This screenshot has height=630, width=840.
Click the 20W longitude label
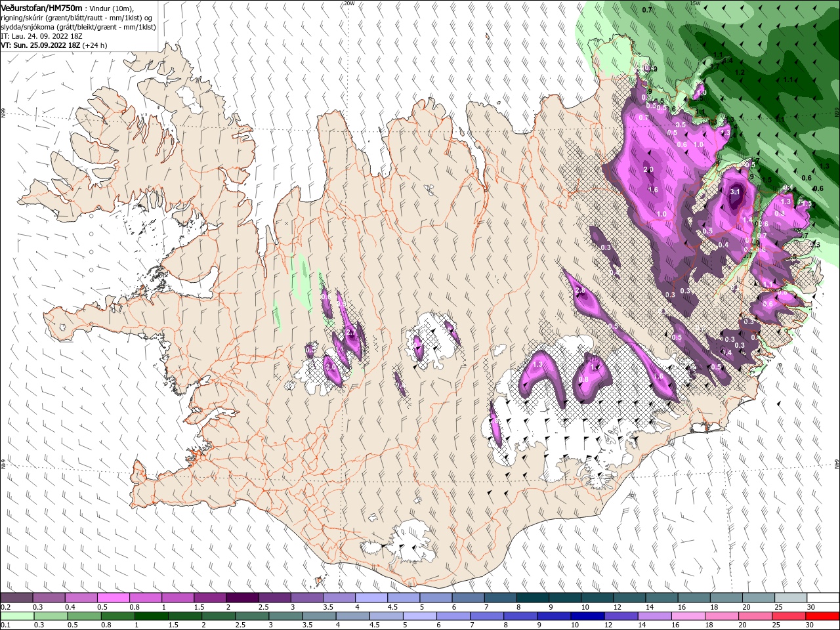(349, 3)
